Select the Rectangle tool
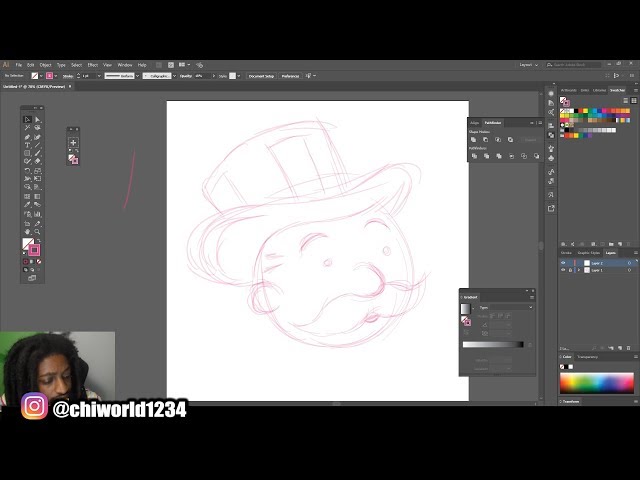The height and width of the screenshot is (480, 640). (27, 153)
